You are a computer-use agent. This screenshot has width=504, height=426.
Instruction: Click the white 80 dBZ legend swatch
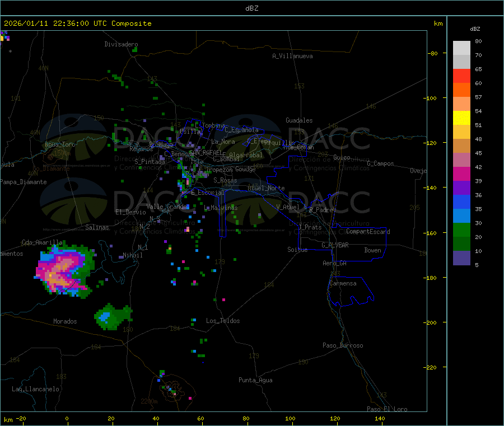click(x=461, y=48)
